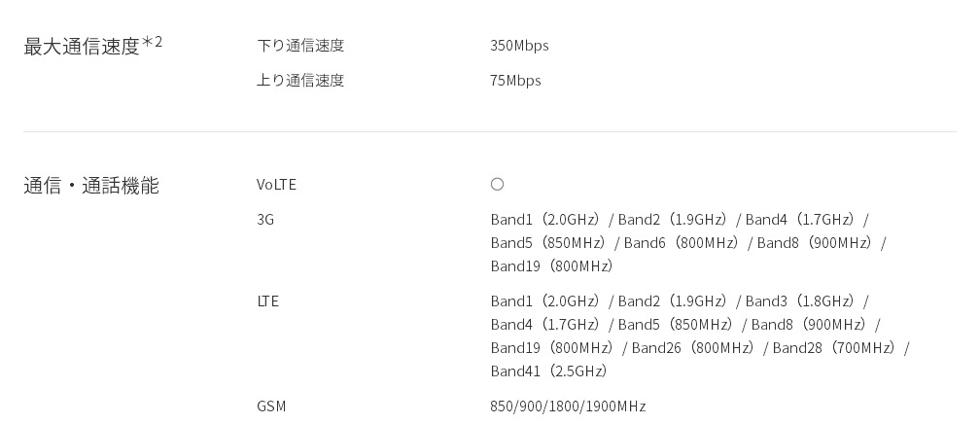Click the VoLTE row label
Screen dimensions: 980x424
click(x=276, y=185)
